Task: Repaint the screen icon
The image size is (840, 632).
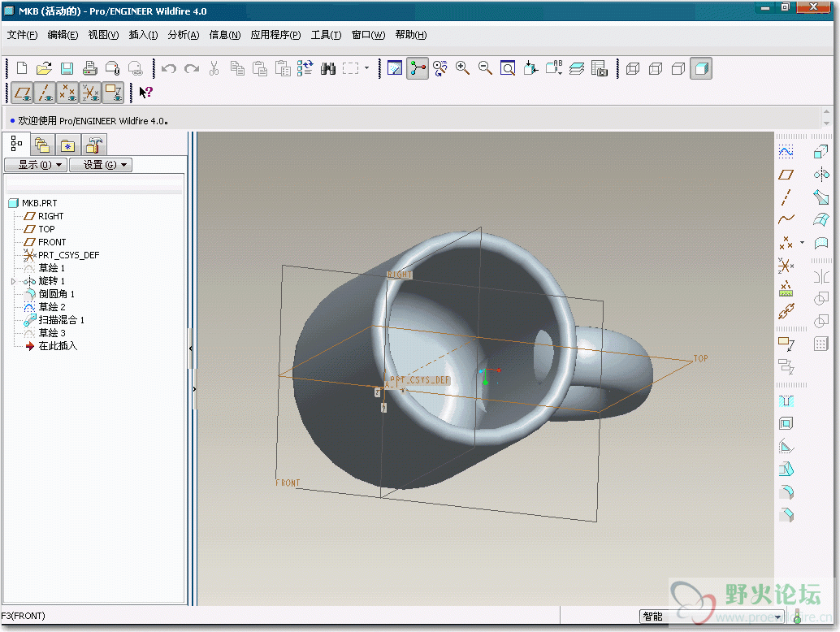Action: [x=395, y=68]
